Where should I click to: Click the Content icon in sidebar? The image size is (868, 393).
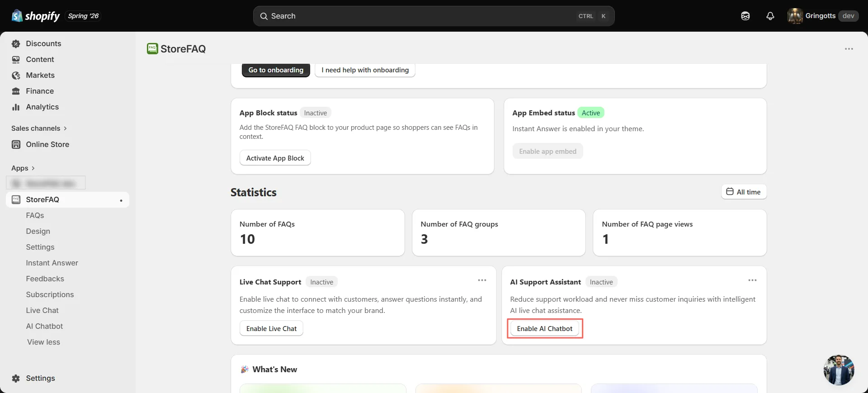pyautogui.click(x=16, y=59)
